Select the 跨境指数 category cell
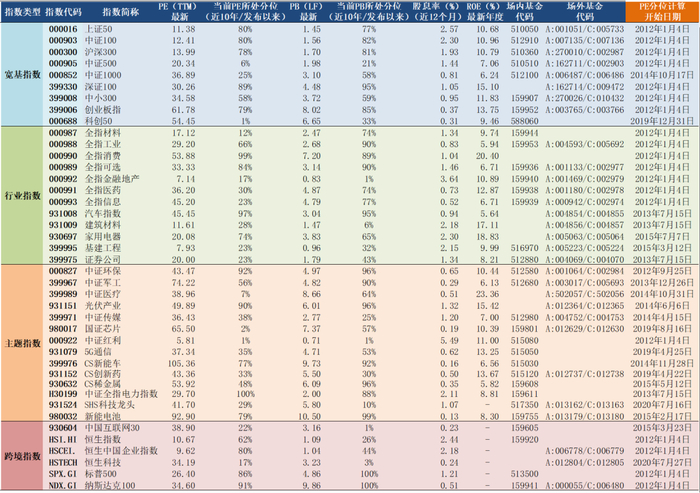Image resolution: width=700 pixels, height=493 pixels. point(23,456)
